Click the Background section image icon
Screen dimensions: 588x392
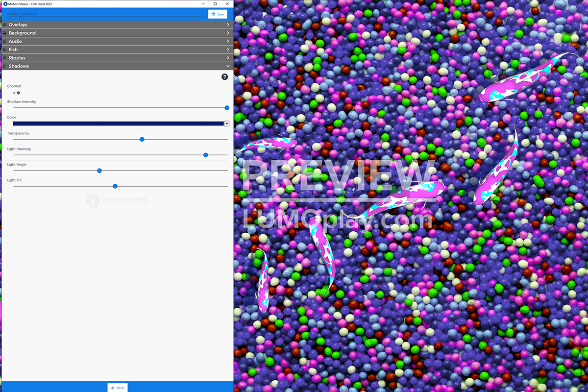tap(4, 33)
